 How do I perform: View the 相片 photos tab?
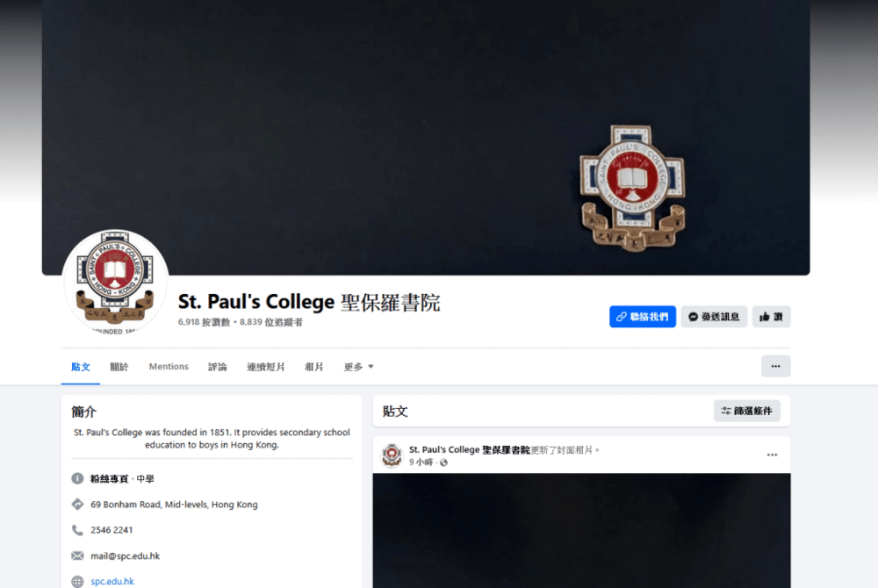pos(313,367)
